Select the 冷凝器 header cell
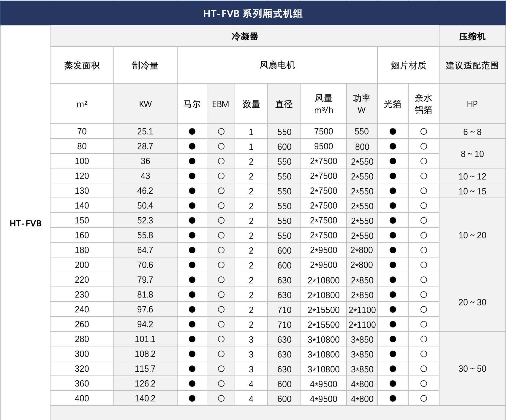The width and height of the screenshot is (506, 420). point(245,36)
